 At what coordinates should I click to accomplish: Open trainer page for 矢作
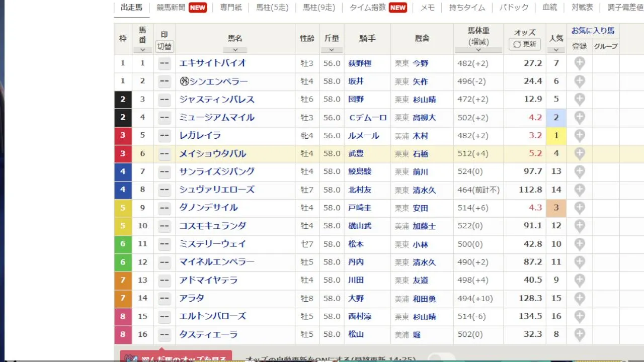pos(421,81)
